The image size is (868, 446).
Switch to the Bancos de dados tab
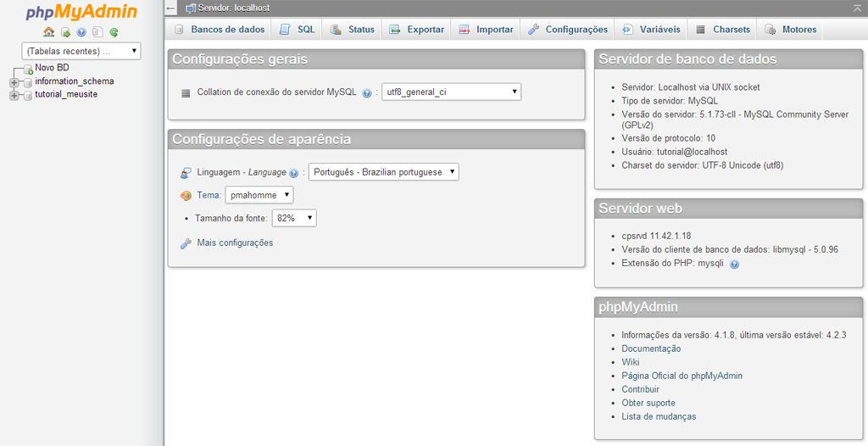(220, 30)
